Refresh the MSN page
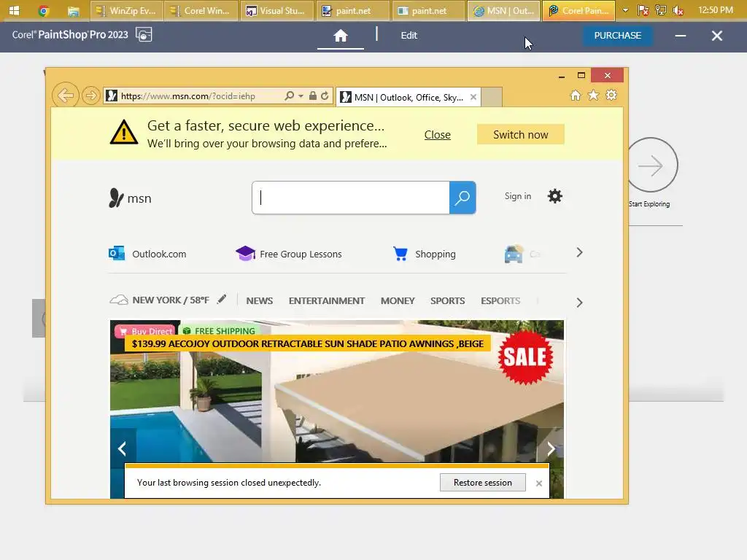The height and width of the screenshot is (560, 747). [x=325, y=96]
